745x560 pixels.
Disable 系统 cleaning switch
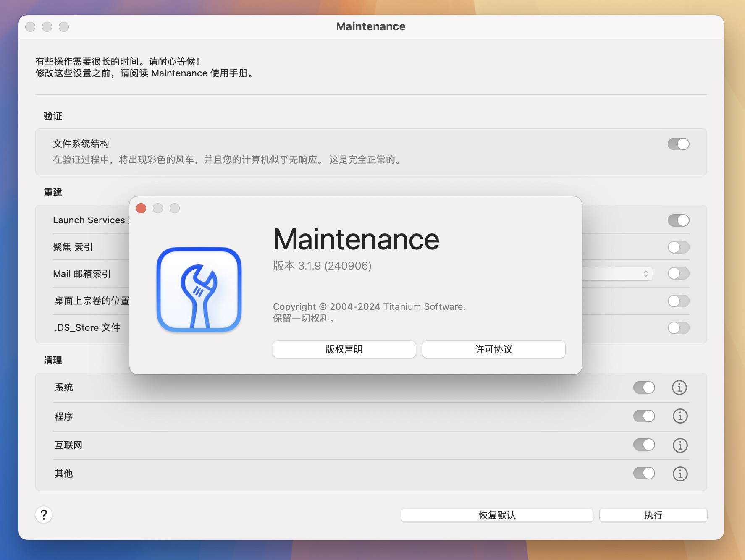644,387
